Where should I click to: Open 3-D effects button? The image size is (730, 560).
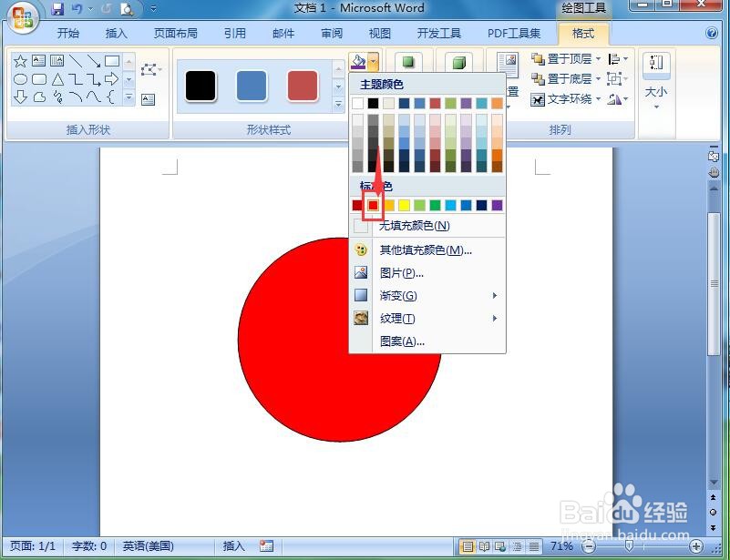[x=459, y=62]
